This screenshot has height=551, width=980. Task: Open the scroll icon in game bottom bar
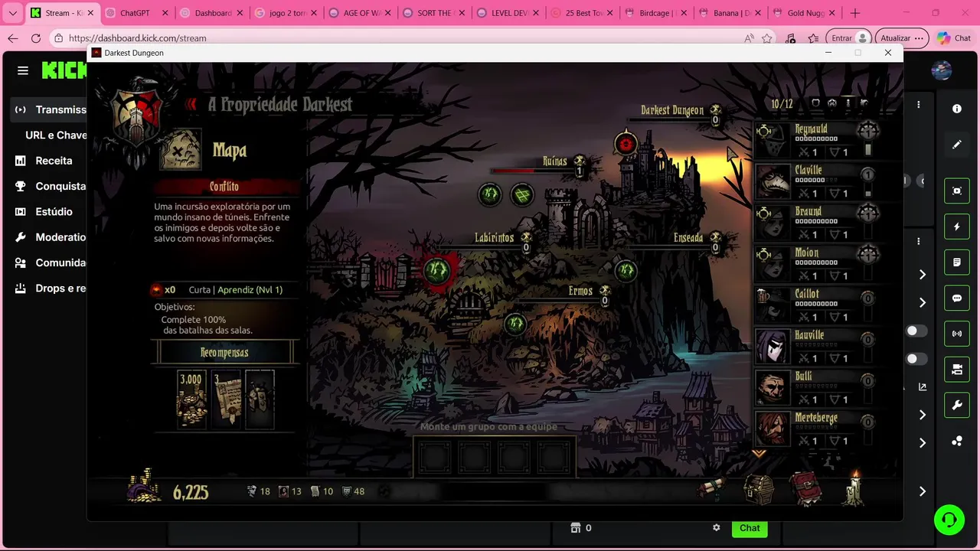[x=712, y=489]
